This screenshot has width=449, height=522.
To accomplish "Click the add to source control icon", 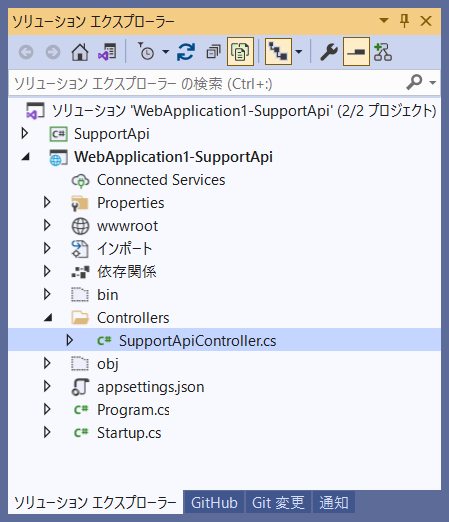I will (383, 52).
